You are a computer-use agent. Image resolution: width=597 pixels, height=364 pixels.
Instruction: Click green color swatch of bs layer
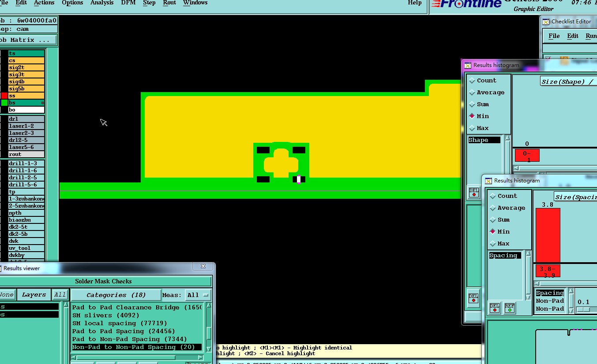[x=4, y=103]
